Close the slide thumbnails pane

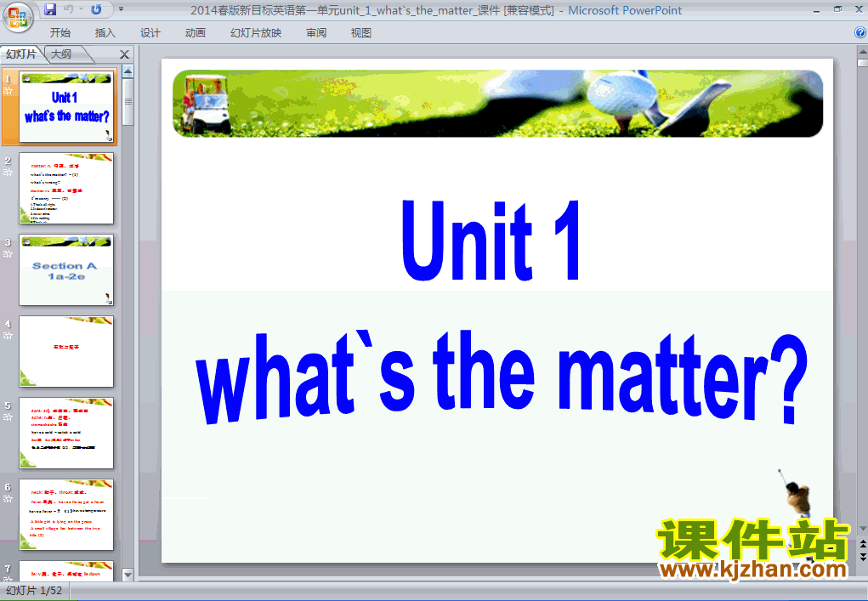click(125, 54)
